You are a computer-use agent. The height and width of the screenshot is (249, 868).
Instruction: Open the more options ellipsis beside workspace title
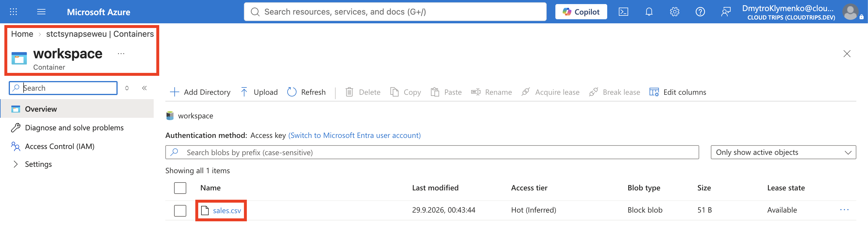(121, 54)
